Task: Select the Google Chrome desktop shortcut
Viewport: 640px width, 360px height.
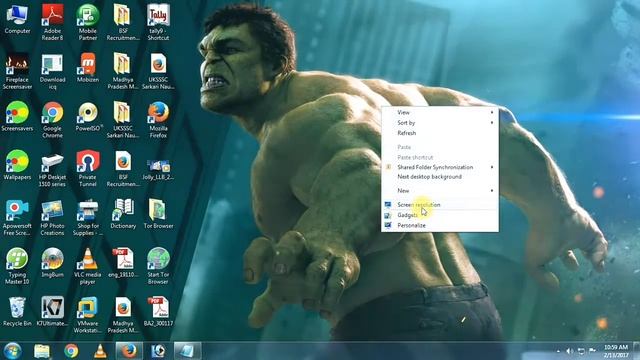Action: (x=53, y=120)
